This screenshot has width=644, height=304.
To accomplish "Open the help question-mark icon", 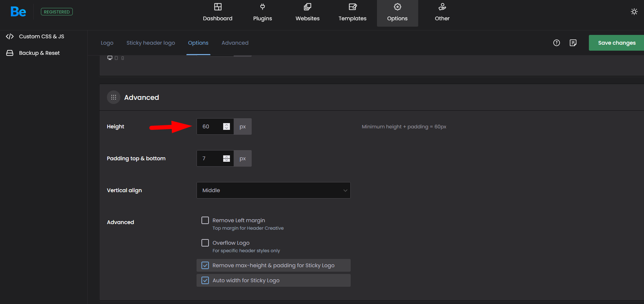I will click(557, 43).
